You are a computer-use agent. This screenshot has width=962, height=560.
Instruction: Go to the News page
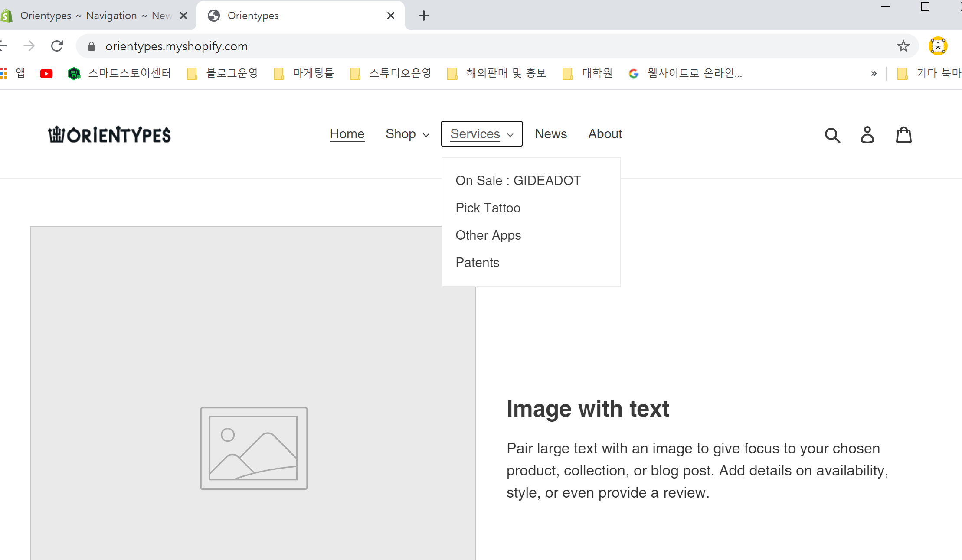click(550, 134)
